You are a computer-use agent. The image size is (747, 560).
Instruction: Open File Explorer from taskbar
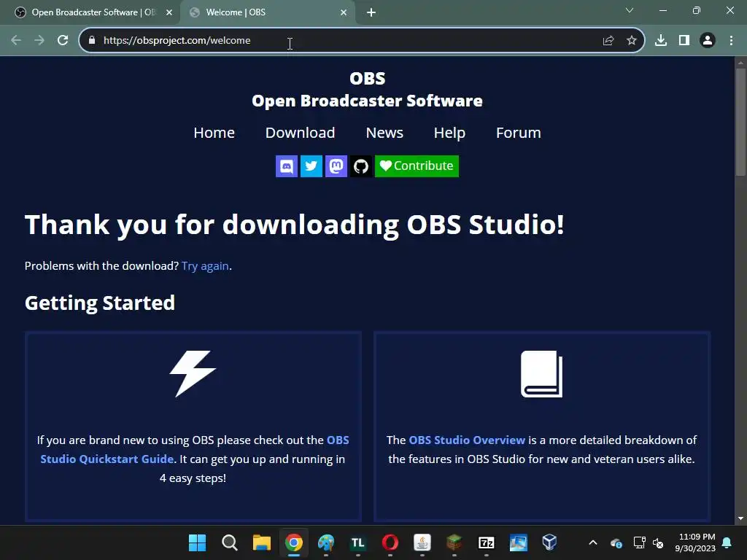click(262, 542)
